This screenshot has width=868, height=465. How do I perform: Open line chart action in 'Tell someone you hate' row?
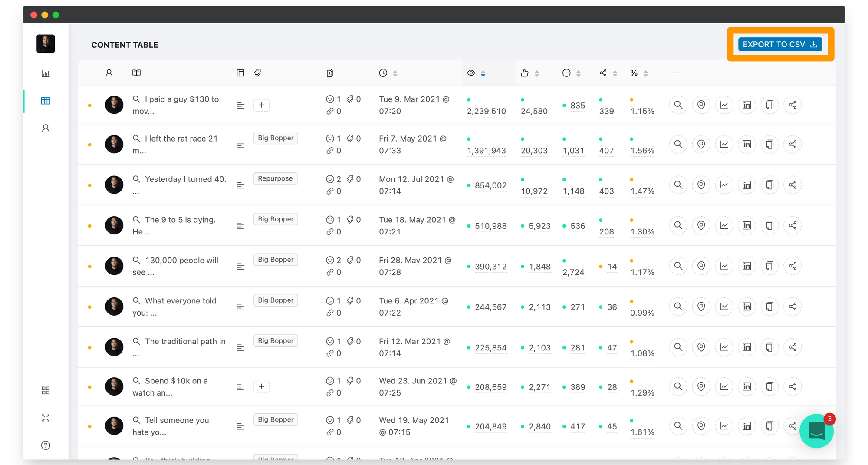[724, 426]
